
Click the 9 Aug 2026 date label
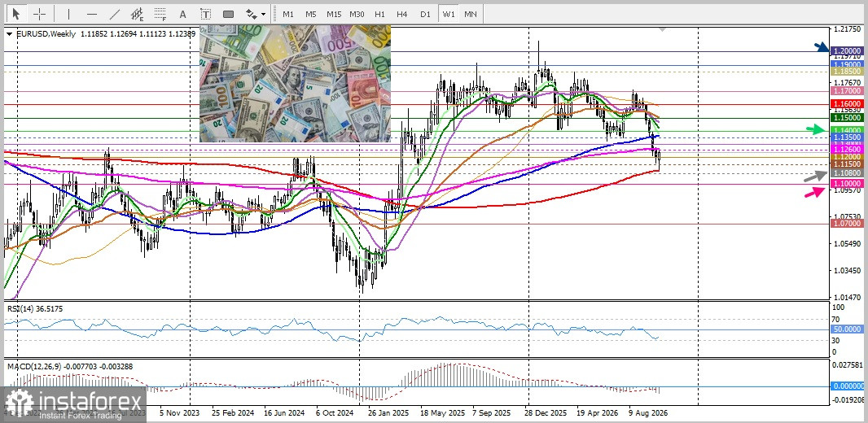649,412
